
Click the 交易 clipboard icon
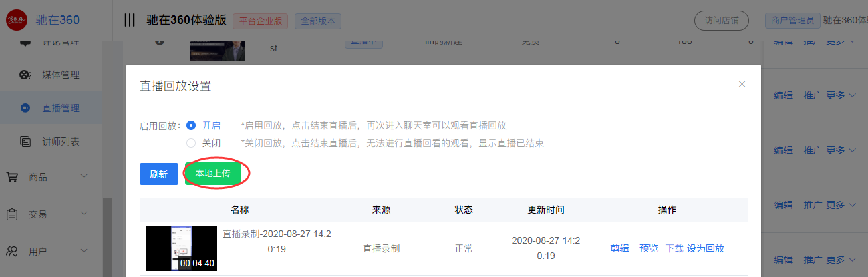tap(12, 214)
